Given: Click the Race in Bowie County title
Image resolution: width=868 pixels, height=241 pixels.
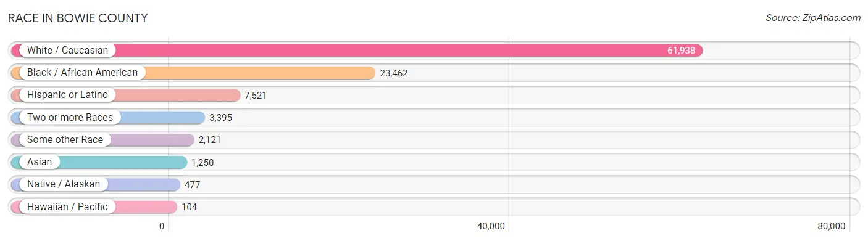Looking at the screenshot, I should [x=78, y=18].
